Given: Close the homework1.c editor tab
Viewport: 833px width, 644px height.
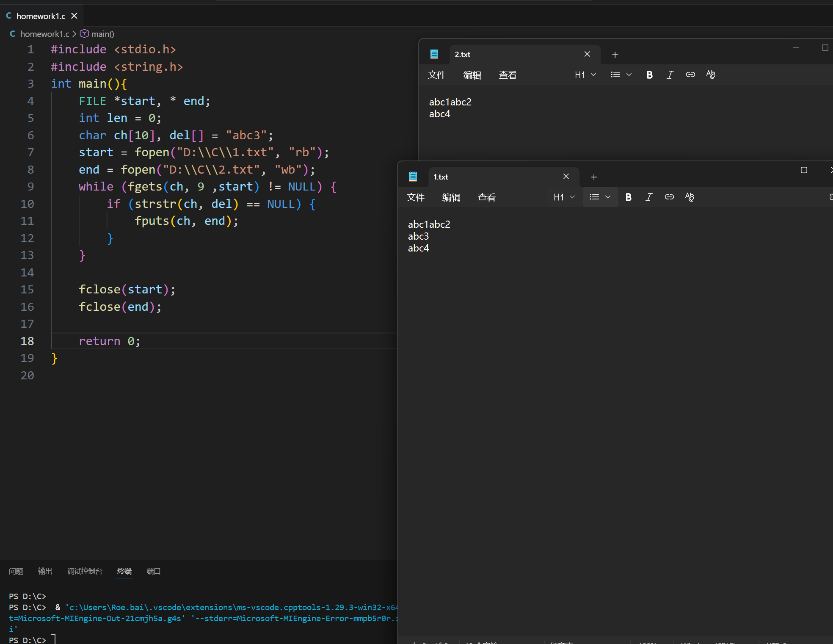Looking at the screenshot, I should click(x=74, y=16).
